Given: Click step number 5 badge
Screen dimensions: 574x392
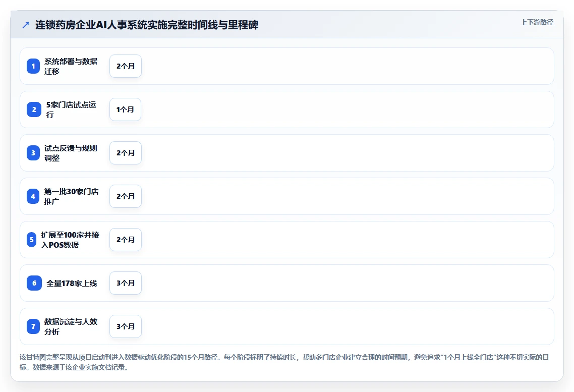Looking at the screenshot, I should (x=31, y=240).
